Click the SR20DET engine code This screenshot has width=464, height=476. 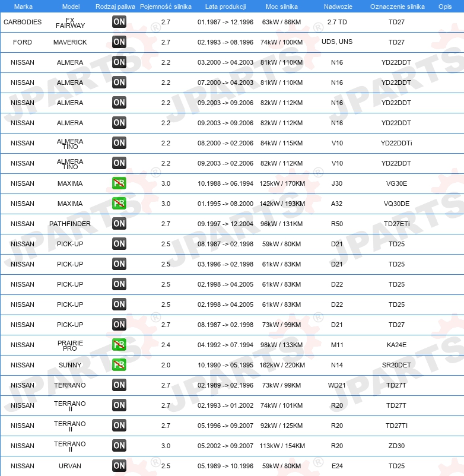(396, 365)
